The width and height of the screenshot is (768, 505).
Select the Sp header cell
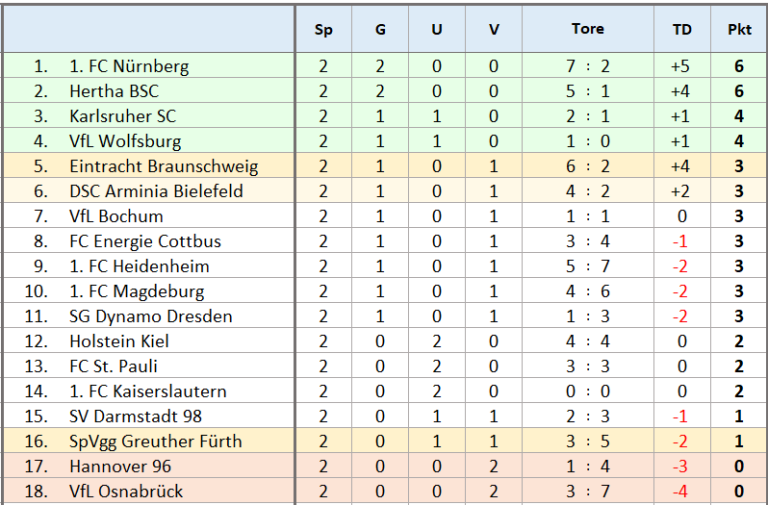(x=323, y=29)
